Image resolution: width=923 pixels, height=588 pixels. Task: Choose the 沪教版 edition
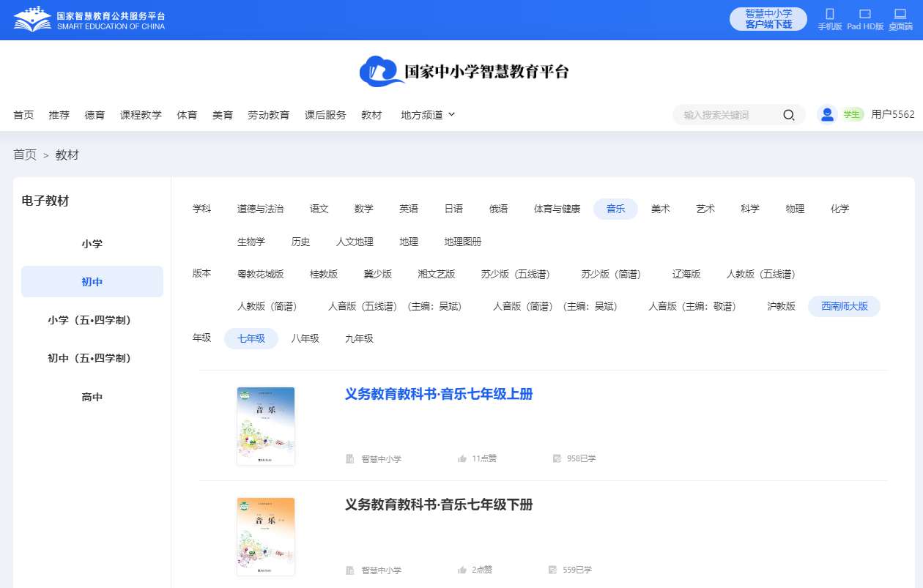(x=781, y=306)
